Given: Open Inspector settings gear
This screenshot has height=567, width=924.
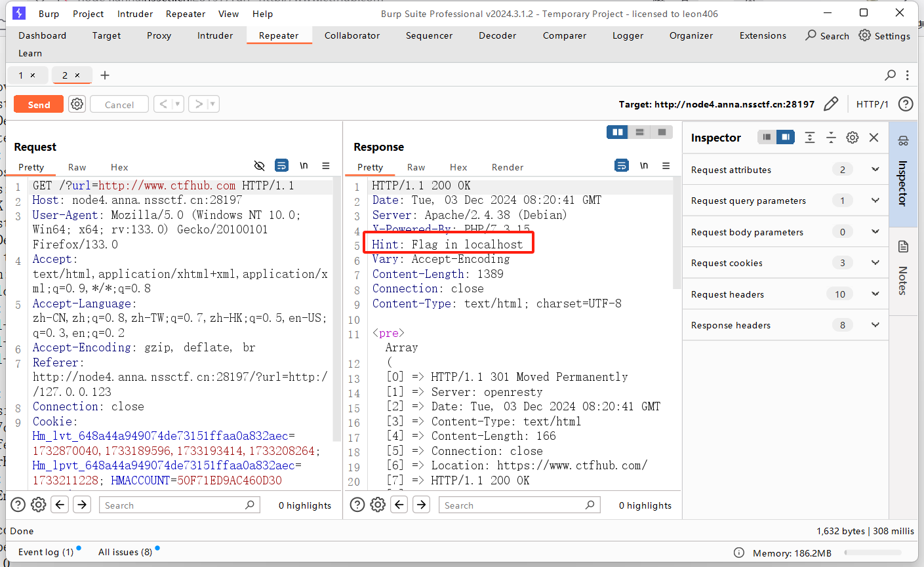Looking at the screenshot, I should (853, 137).
